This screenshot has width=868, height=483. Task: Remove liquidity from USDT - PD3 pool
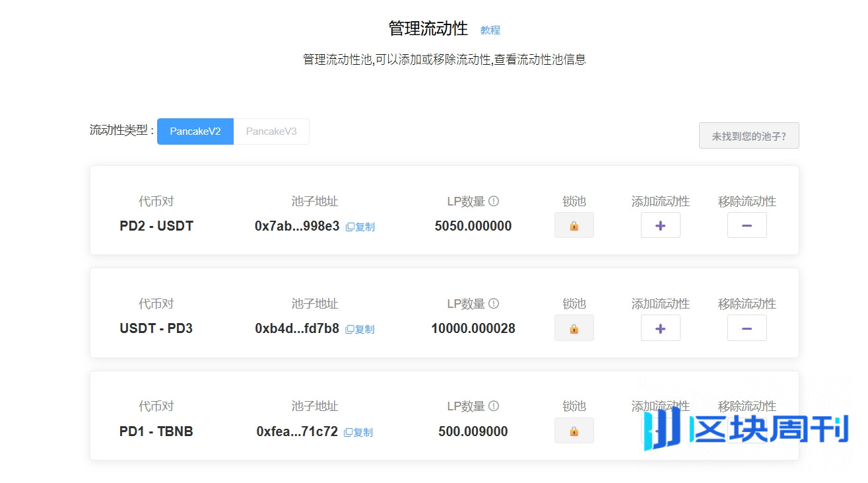pos(747,328)
